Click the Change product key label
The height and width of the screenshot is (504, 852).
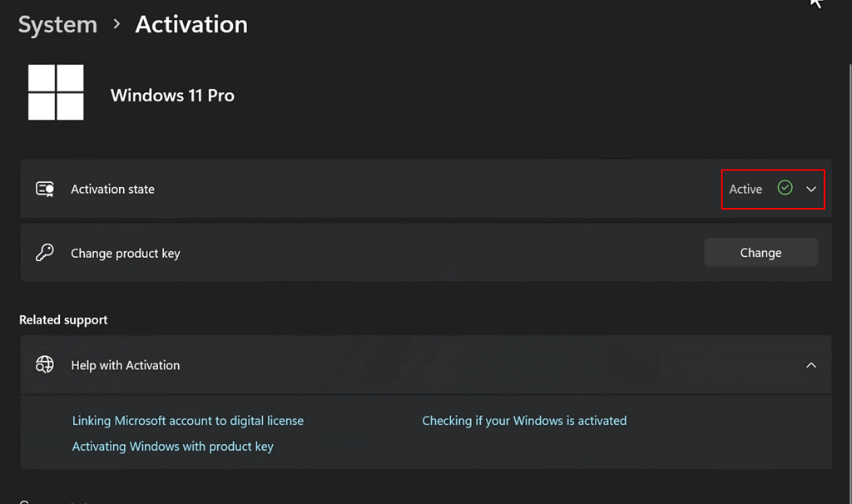coord(125,254)
